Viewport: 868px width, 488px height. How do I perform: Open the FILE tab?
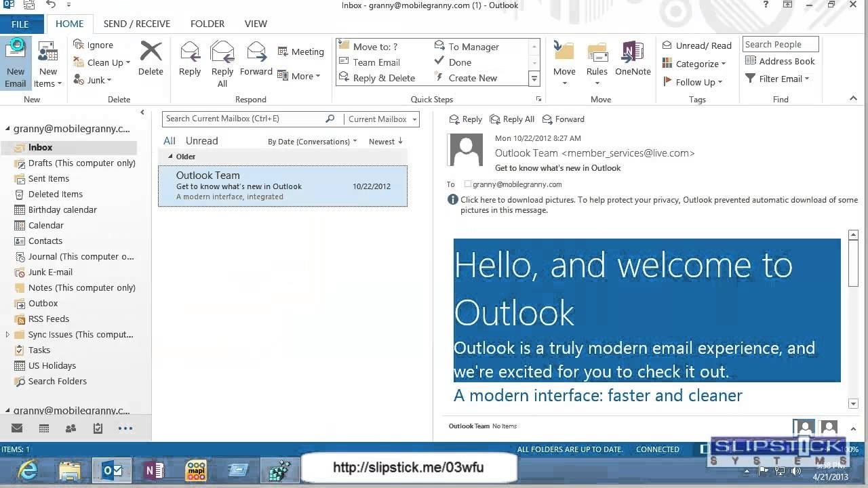click(20, 24)
